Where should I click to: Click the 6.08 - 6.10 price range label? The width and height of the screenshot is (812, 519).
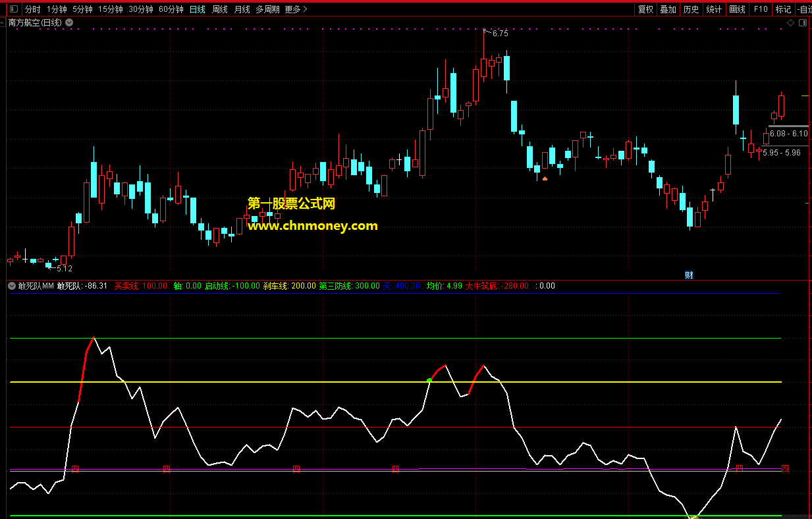(788, 134)
